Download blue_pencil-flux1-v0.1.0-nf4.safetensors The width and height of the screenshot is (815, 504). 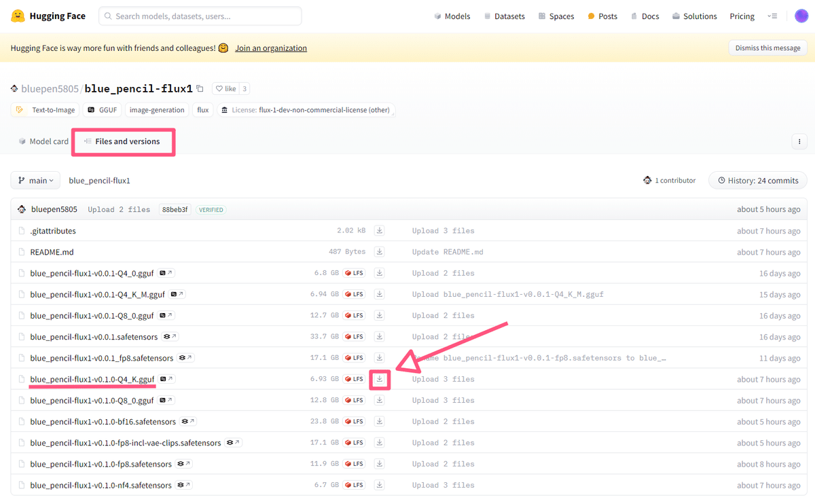pyautogui.click(x=380, y=485)
